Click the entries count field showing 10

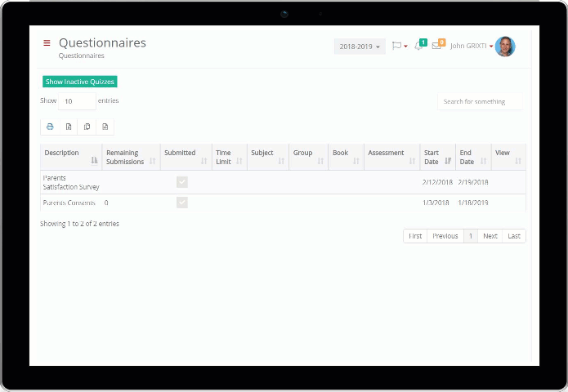[77, 101]
